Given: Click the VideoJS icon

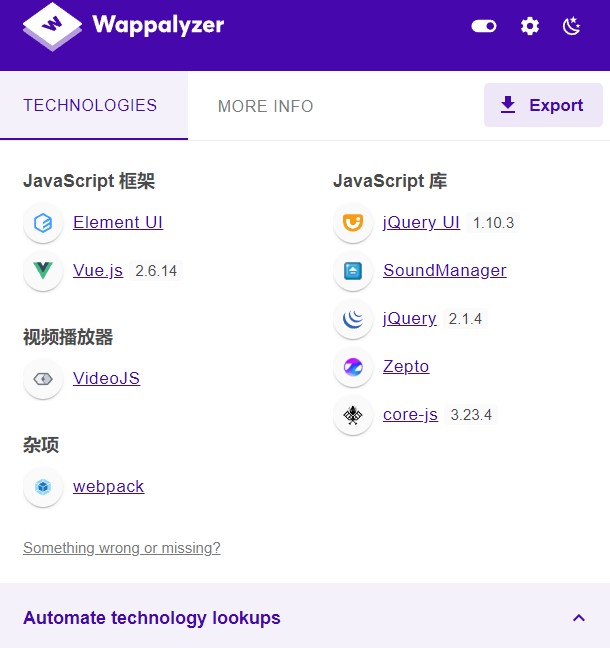Looking at the screenshot, I should tap(43, 379).
